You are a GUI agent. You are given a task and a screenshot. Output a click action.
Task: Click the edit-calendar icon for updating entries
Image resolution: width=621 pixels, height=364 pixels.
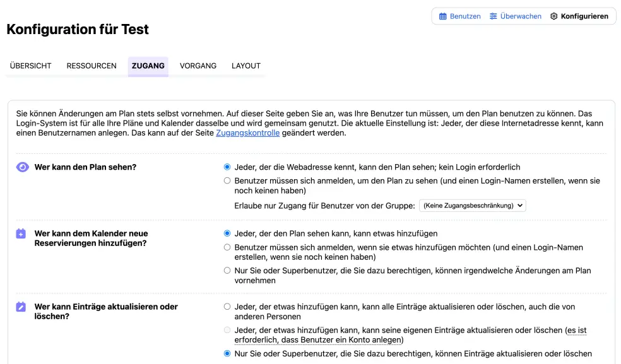[22, 307]
